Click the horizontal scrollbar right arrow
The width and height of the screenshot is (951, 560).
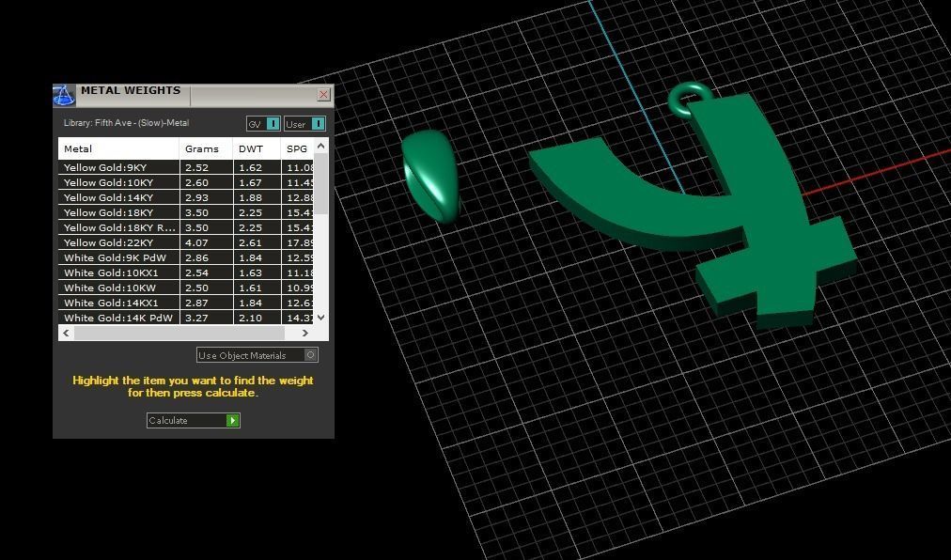(x=305, y=333)
